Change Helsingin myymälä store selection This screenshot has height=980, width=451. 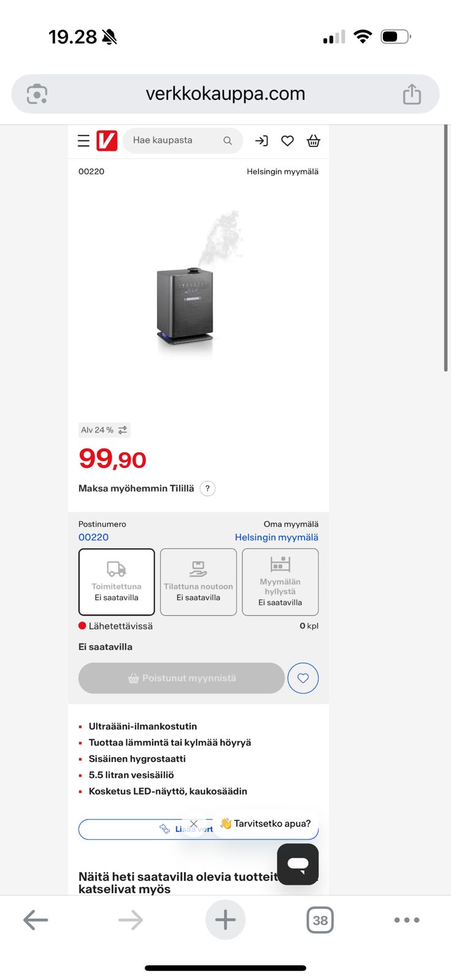[x=276, y=537]
